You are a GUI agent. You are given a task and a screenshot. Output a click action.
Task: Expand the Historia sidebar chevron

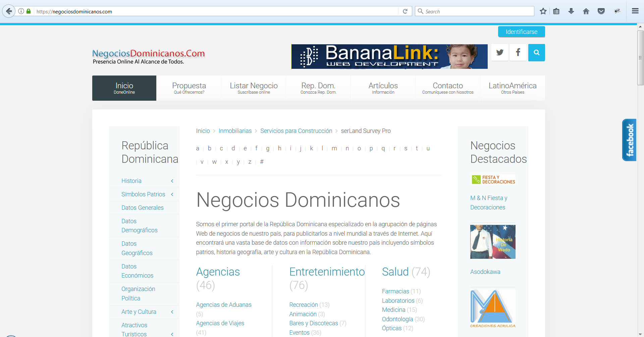click(172, 181)
